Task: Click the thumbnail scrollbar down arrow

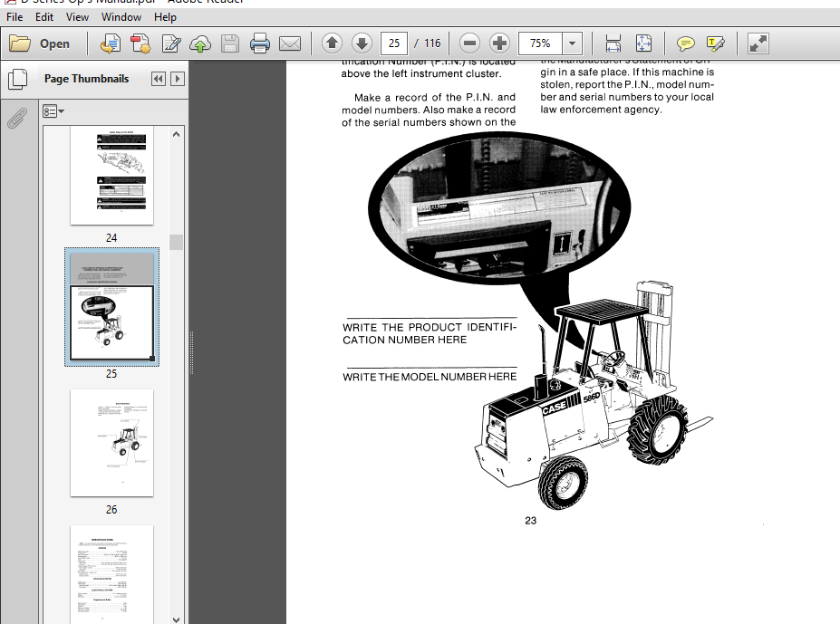Action: tap(177, 619)
